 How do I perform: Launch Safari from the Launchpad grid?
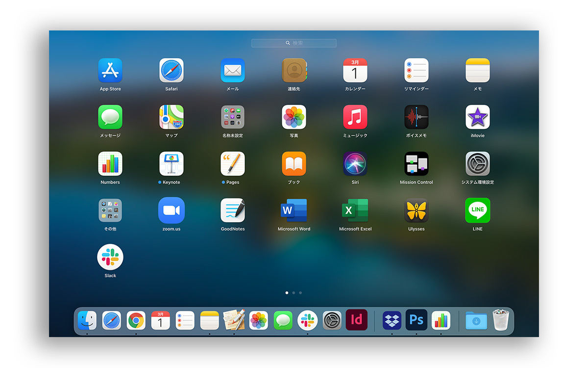point(171,71)
